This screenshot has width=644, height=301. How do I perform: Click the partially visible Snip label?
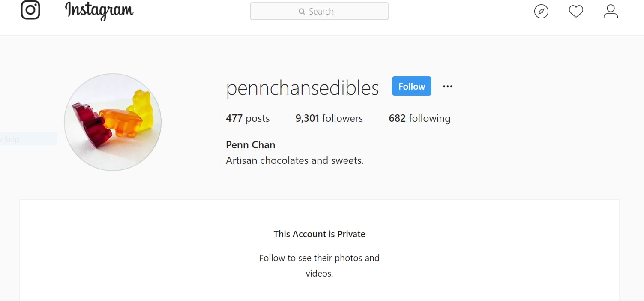coord(11,139)
